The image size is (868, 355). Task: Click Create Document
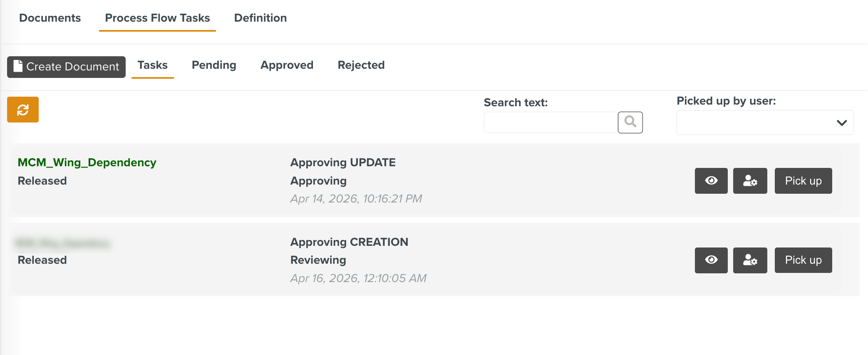tap(66, 66)
